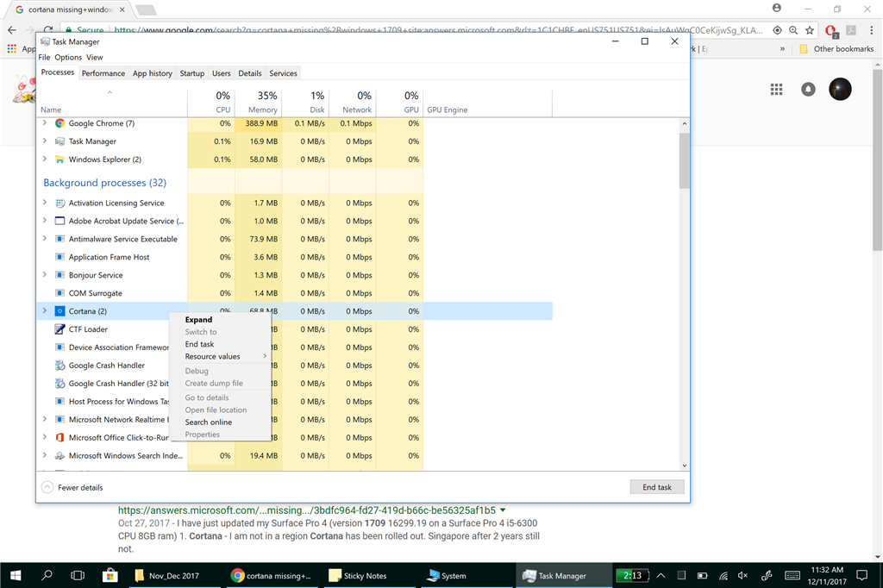Collapse with the Fewer details arrow
The image size is (883, 588).
pos(47,487)
